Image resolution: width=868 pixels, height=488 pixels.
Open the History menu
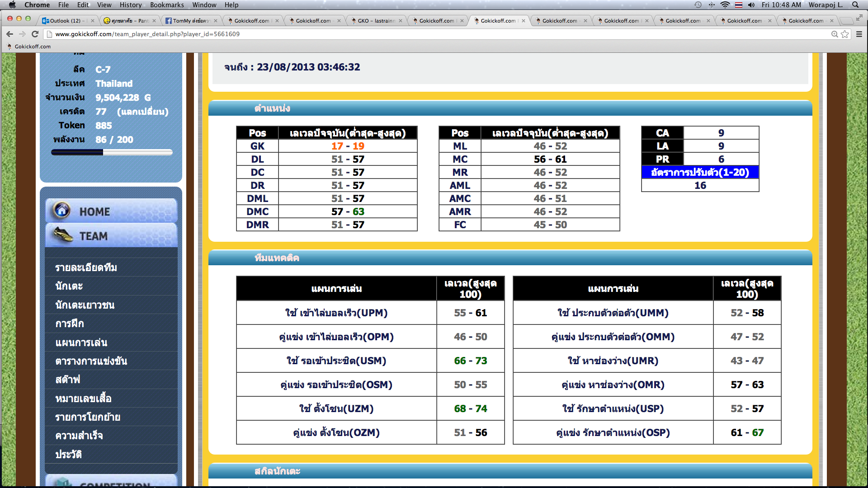(130, 5)
